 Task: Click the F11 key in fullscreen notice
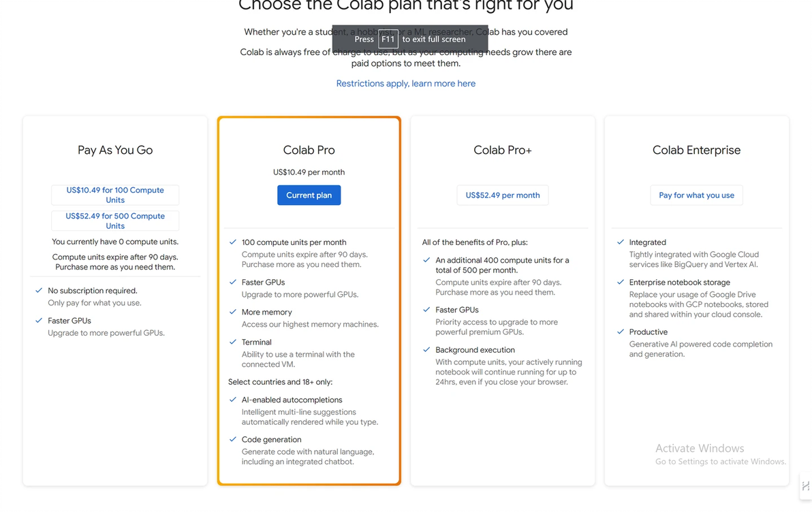click(x=388, y=39)
